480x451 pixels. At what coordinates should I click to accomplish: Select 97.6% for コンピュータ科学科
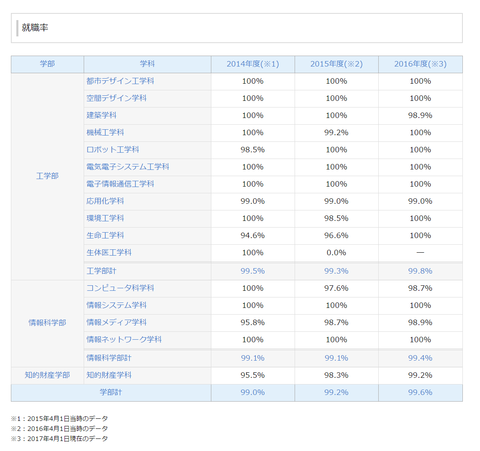336,288
